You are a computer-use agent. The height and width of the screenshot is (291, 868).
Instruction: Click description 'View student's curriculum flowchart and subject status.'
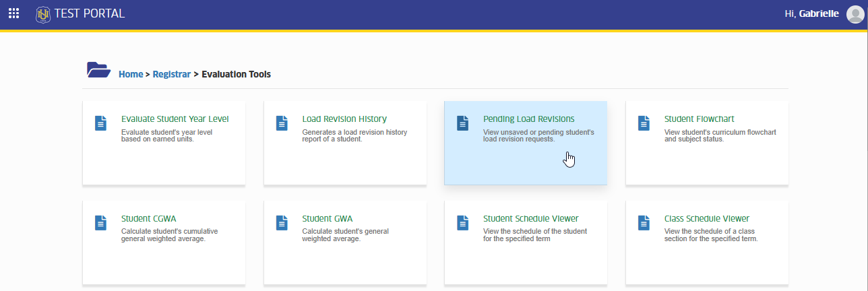click(720, 136)
